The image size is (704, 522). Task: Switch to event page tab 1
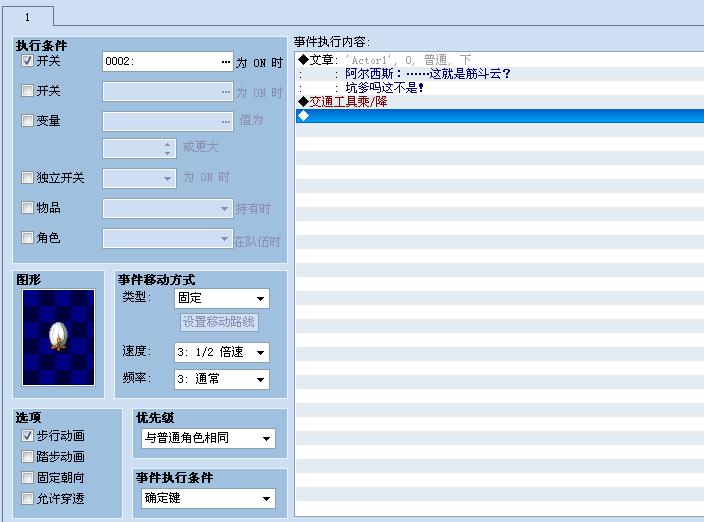tap(28, 17)
